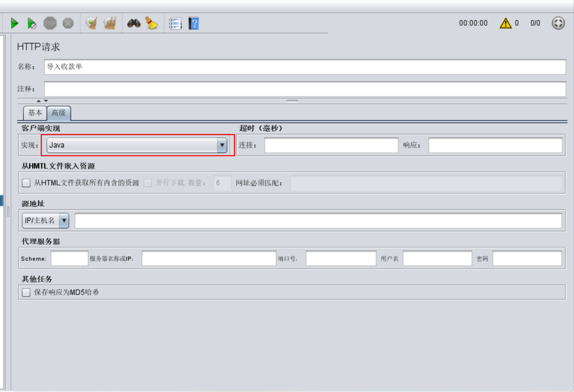This screenshot has width=574, height=392.
Task: Click the 连接 timeout input field
Action: 331,145
